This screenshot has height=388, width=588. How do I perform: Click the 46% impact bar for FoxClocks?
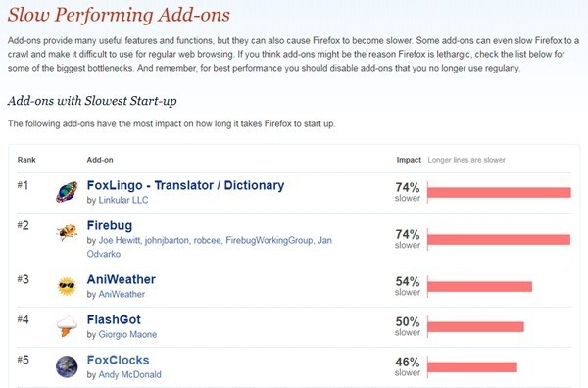coord(472,367)
